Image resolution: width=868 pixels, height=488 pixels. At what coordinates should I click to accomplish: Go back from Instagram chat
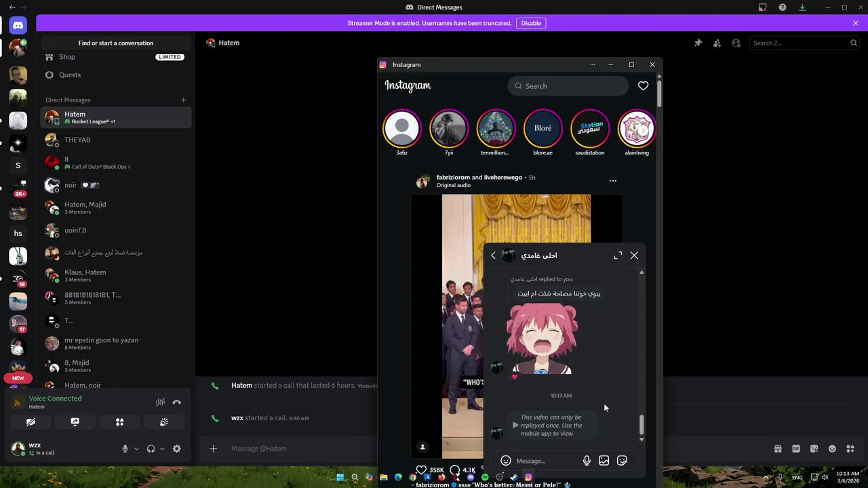pyautogui.click(x=493, y=256)
